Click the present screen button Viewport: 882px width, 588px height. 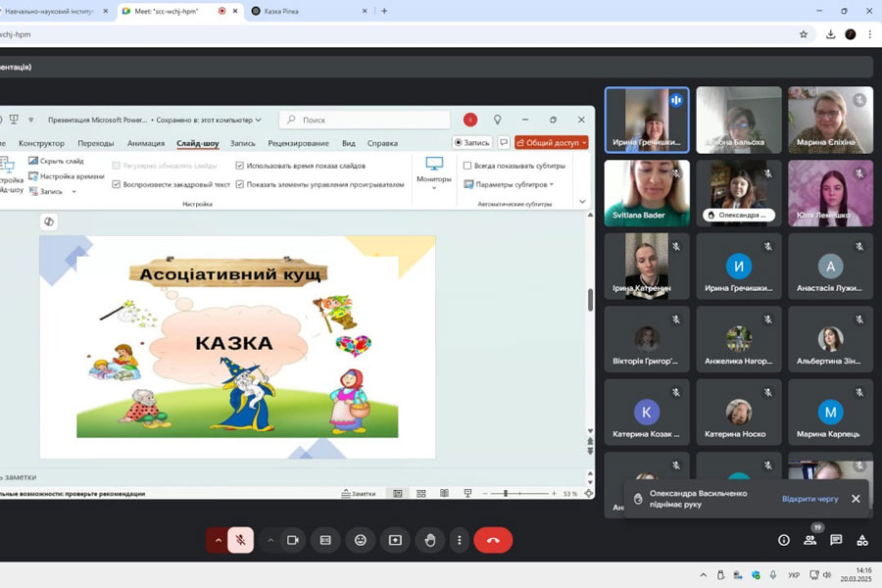click(396, 540)
